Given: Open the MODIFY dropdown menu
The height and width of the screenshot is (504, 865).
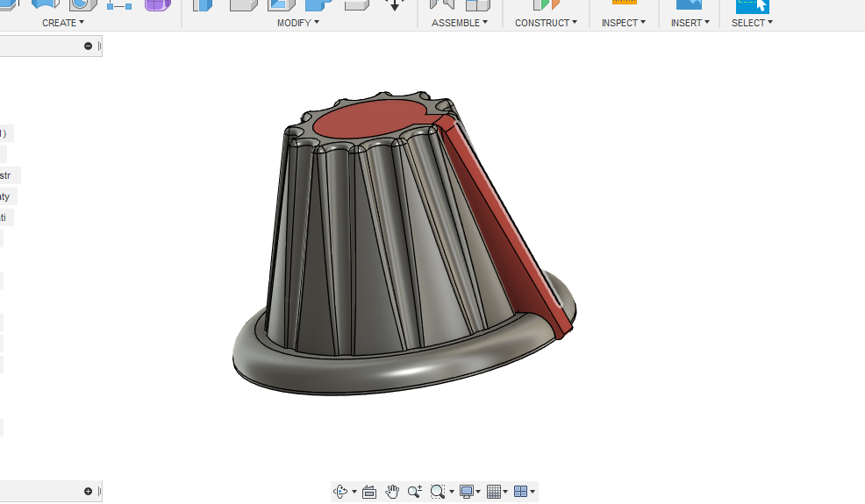Looking at the screenshot, I should coord(298,23).
